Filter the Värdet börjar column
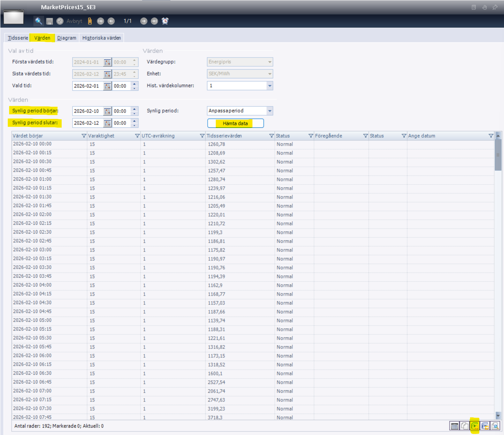The height and width of the screenshot is (435, 504). 84,136
